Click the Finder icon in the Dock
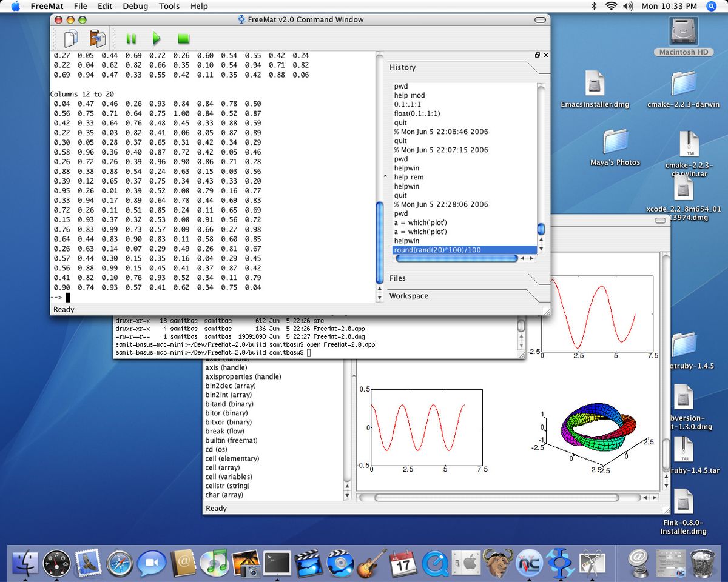 tap(24, 563)
